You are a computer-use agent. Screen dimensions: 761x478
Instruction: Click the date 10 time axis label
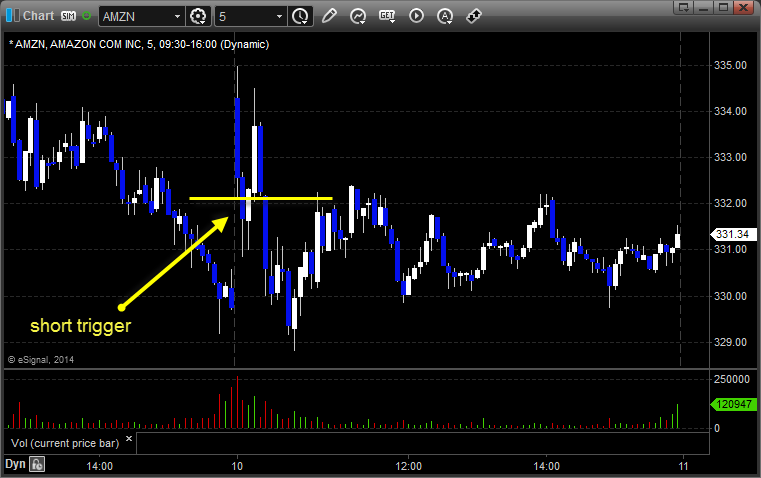237,466
